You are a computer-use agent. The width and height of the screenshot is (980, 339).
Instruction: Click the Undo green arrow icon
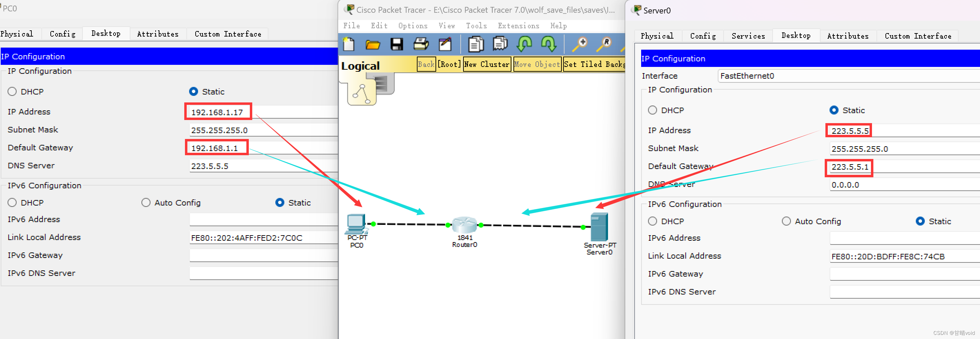point(524,44)
